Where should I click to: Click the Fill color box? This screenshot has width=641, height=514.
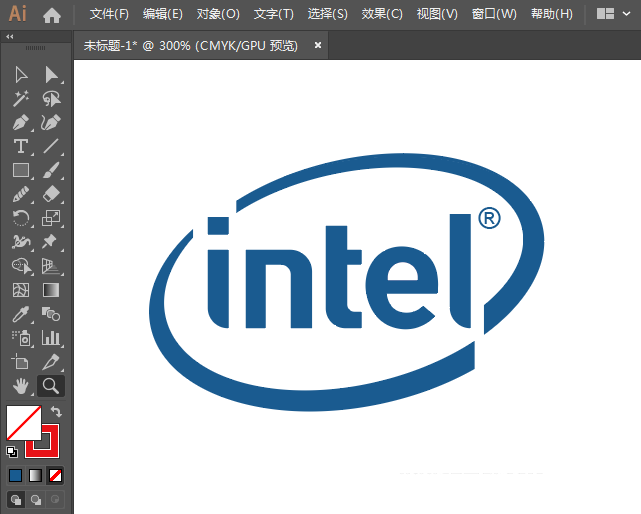pyautogui.click(x=24, y=423)
